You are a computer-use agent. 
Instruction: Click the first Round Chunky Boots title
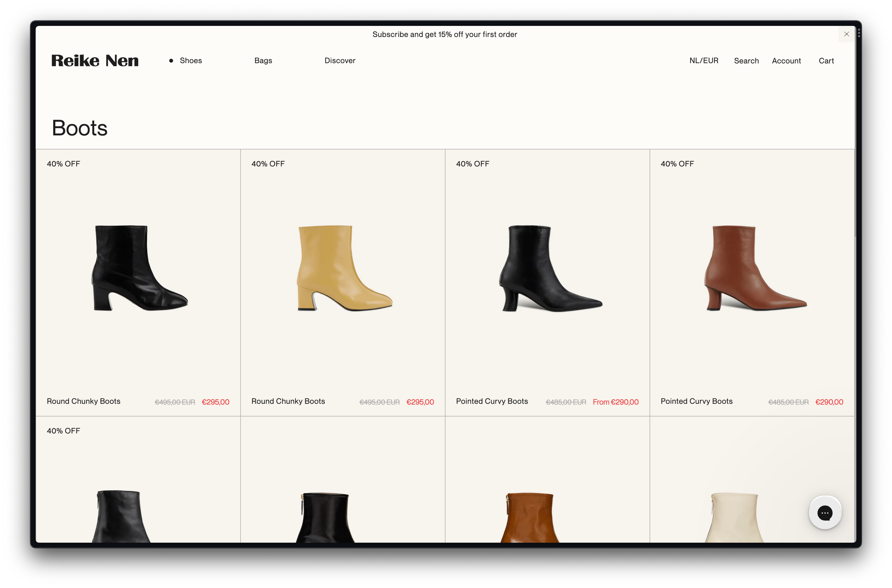pyautogui.click(x=84, y=401)
